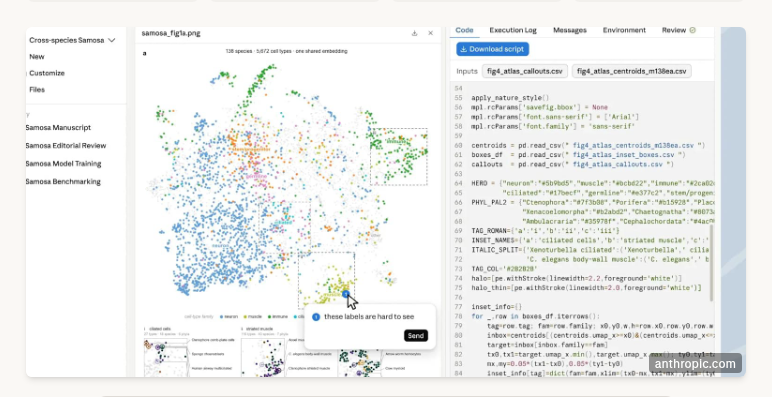Download the samosa_fig1a.png image

[x=414, y=33]
